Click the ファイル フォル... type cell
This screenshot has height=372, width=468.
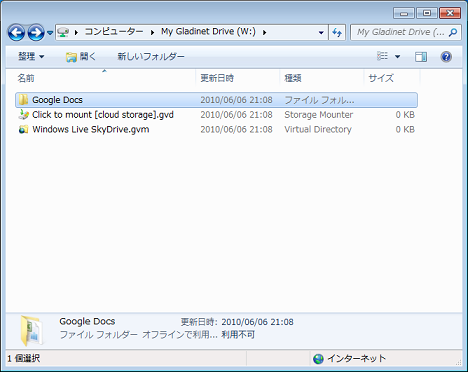tap(319, 100)
